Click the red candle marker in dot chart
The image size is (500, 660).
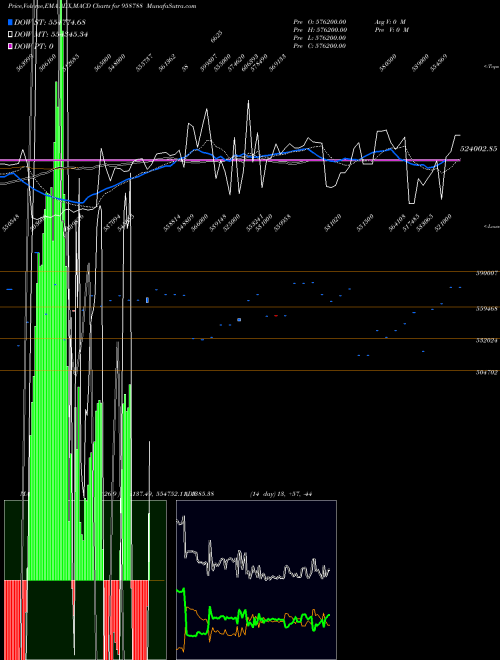pyautogui.click(x=276, y=315)
